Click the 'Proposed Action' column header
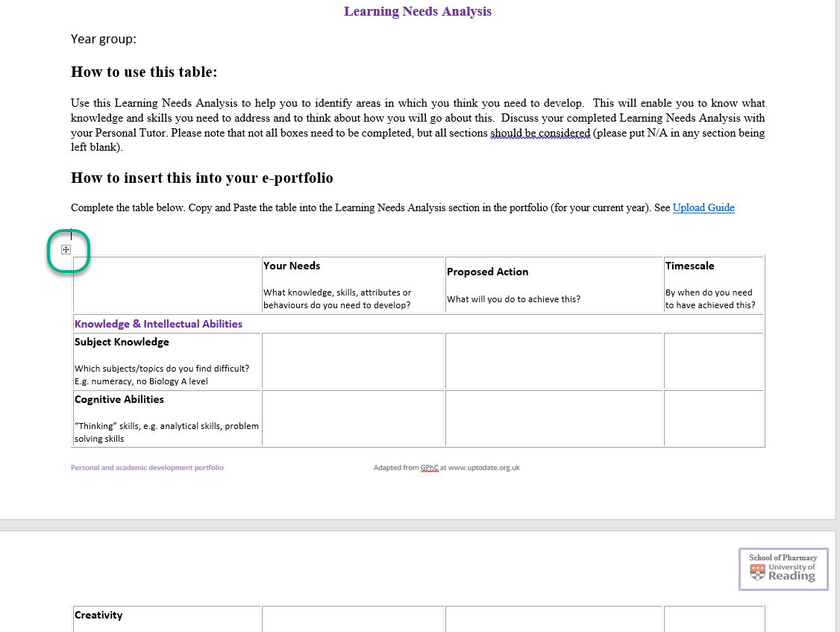Image resolution: width=840 pixels, height=632 pixels. coord(487,272)
